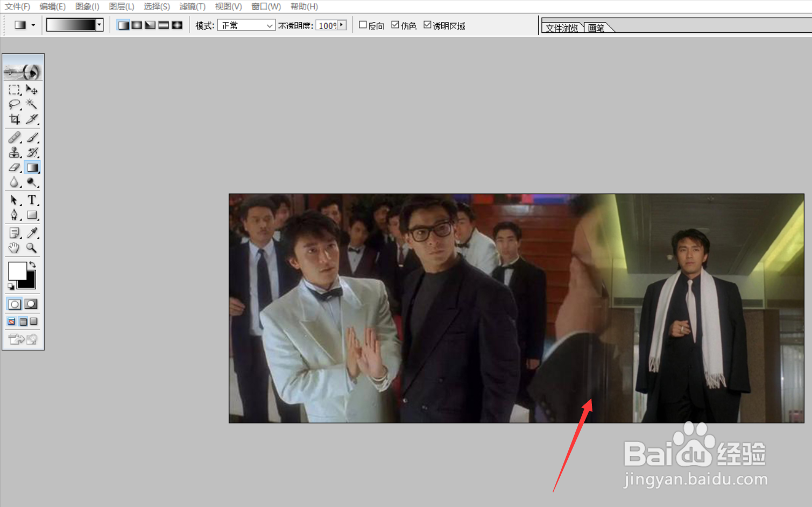This screenshot has width=812, height=507.
Task: Select the Pen tool
Action: [x=15, y=215]
